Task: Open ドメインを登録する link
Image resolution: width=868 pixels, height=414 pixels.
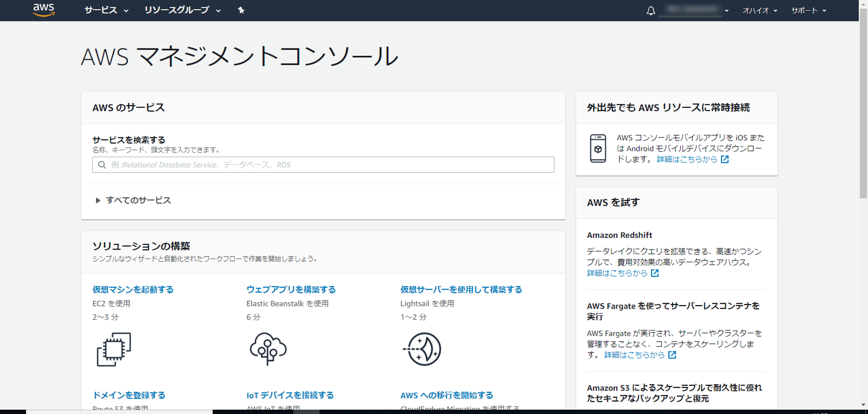Action: click(x=129, y=395)
